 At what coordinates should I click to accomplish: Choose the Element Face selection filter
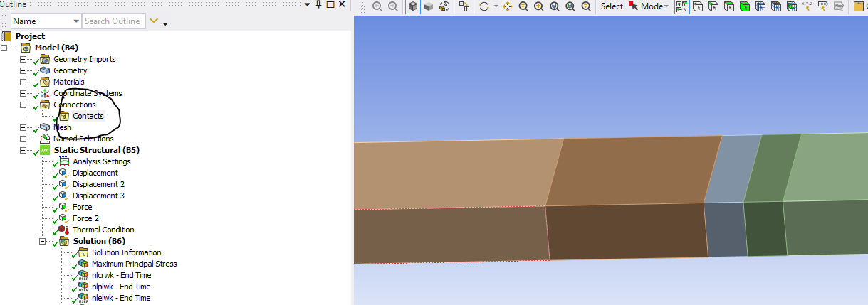(x=776, y=6)
